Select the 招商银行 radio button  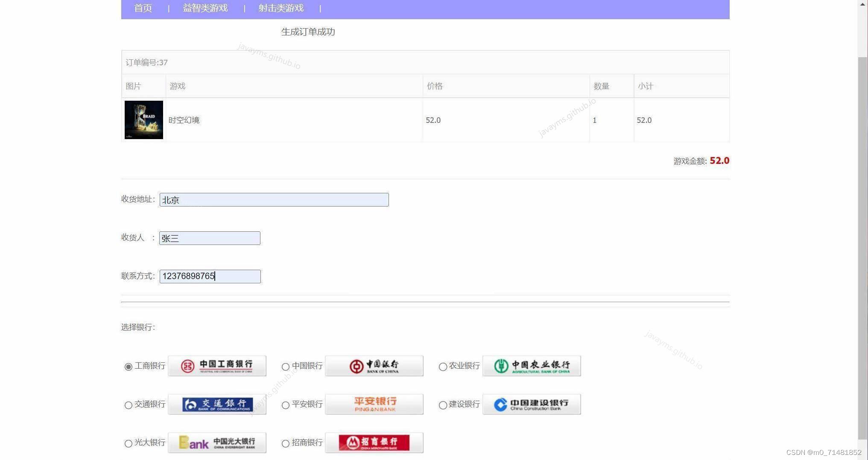tap(286, 443)
